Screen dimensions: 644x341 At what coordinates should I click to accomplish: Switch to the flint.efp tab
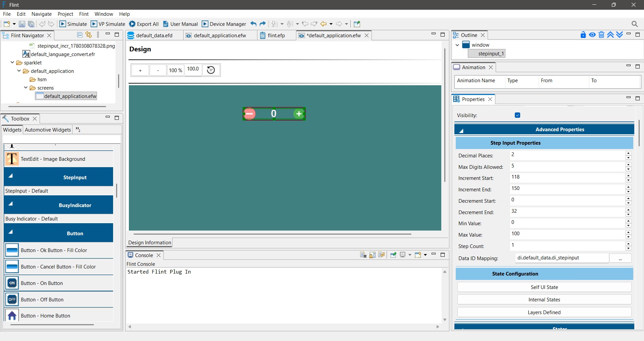[276, 35]
